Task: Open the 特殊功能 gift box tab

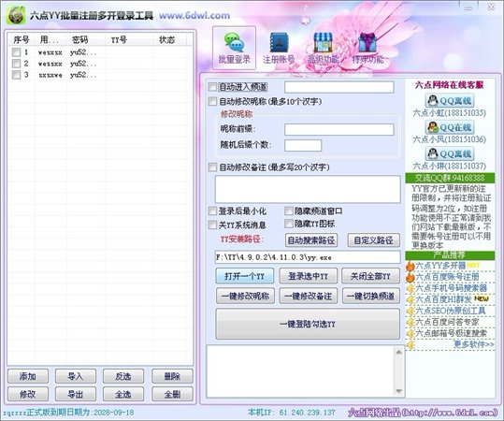Action: (x=367, y=48)
